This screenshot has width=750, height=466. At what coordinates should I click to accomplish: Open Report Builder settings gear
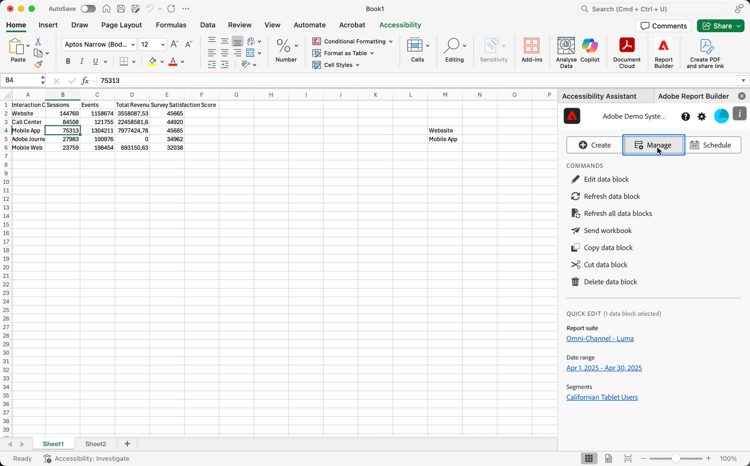702,116
